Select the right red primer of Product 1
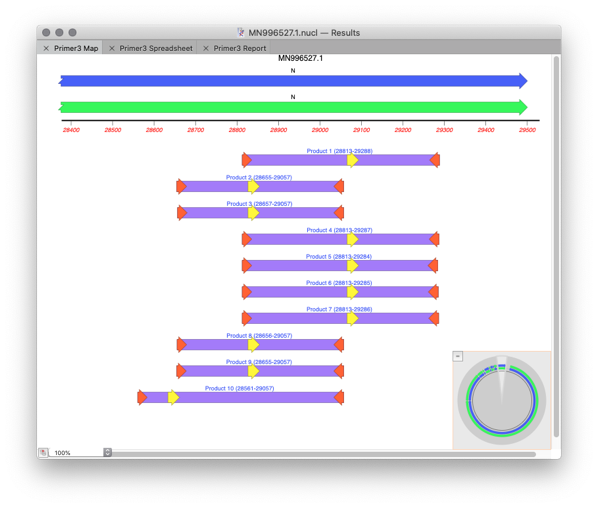This screenshot has height=508, width=598. click(435, 160)
